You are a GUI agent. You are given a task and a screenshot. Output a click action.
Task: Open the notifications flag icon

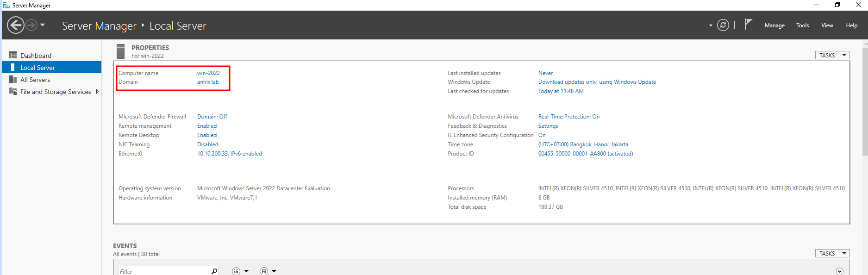[x=748, y=24]
